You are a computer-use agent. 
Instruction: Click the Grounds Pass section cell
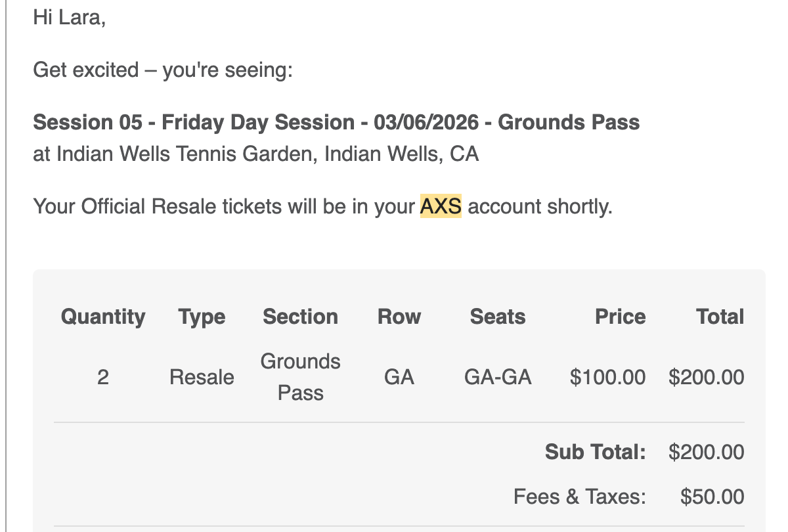(x=300, y=377)
